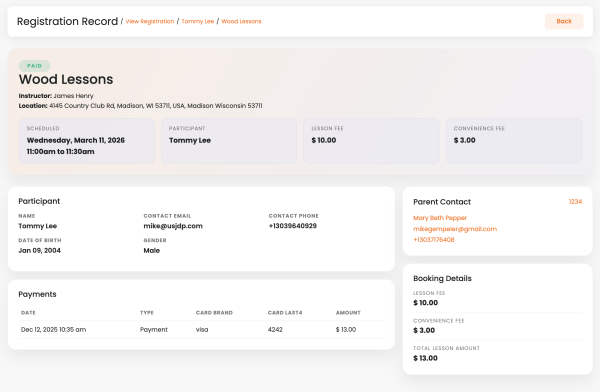Image resolution: width=600 pixels, height=392 pixels.
Task: Click the Back button
Action: [564, 21]
